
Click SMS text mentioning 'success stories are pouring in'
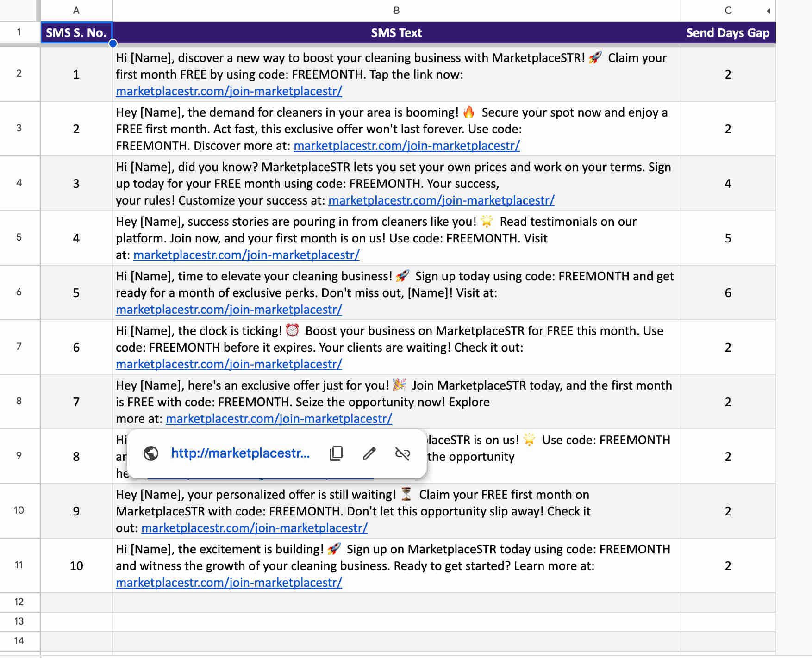click(x=396, y=238)
